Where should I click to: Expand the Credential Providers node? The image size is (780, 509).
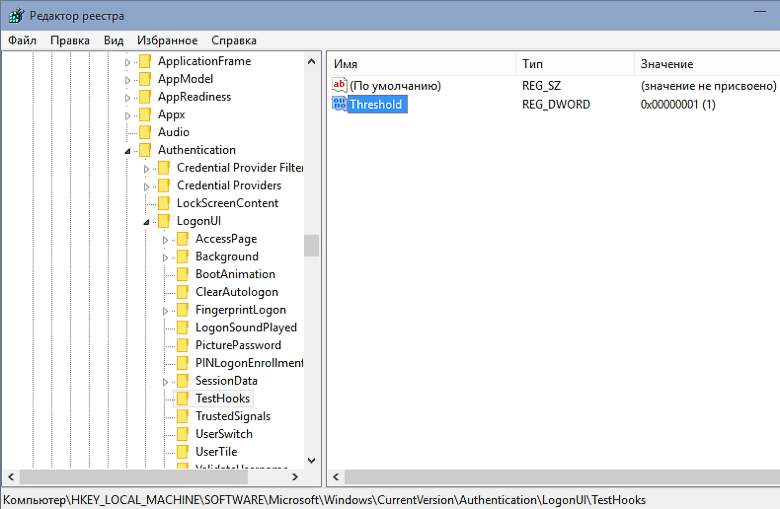(x=146, y=187)
